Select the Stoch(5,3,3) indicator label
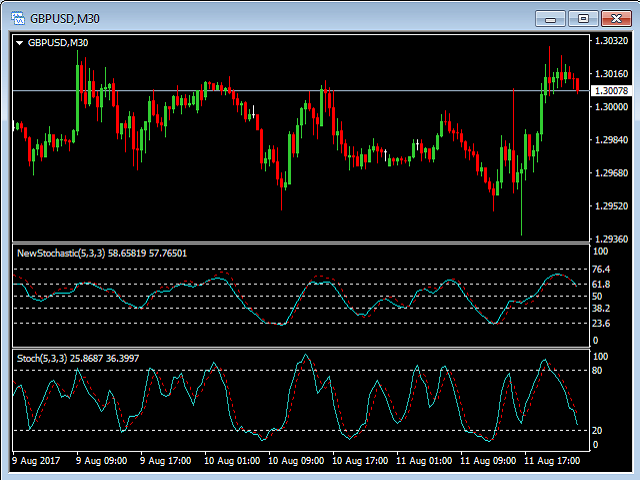 pyautogui.click(x=40, y=357)
